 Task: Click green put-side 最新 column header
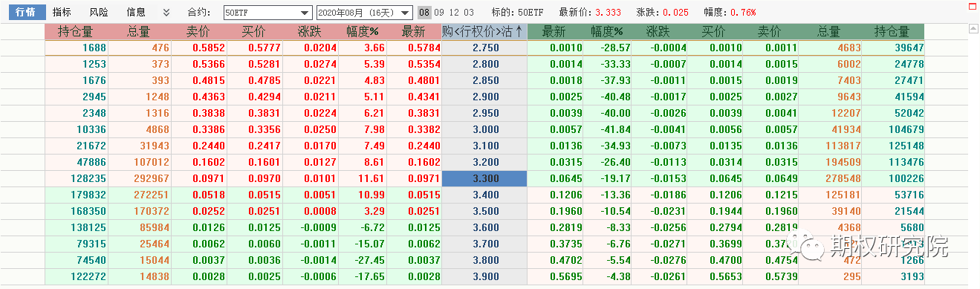point(554,32)
